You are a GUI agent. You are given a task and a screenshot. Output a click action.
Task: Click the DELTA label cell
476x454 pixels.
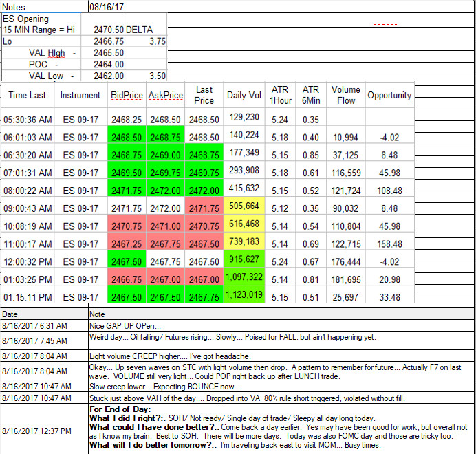coord(146,30)
